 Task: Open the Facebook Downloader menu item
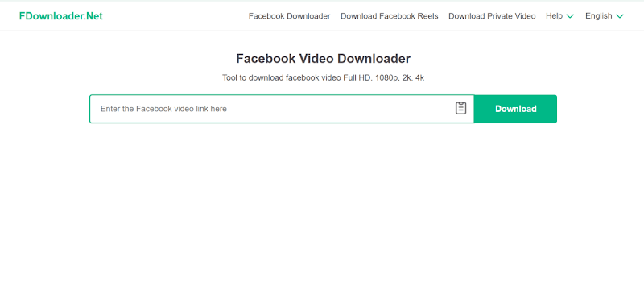(x=289, y=16)
